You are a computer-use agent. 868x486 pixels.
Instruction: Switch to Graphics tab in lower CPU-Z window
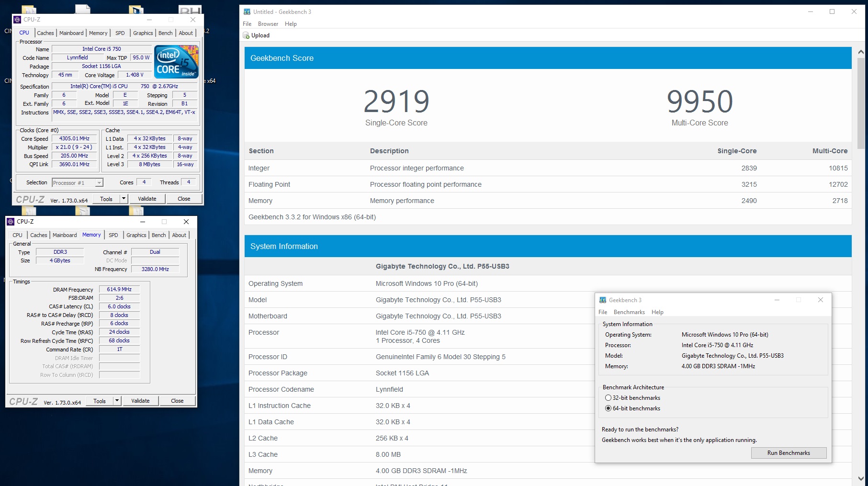[x=136, y=235]
